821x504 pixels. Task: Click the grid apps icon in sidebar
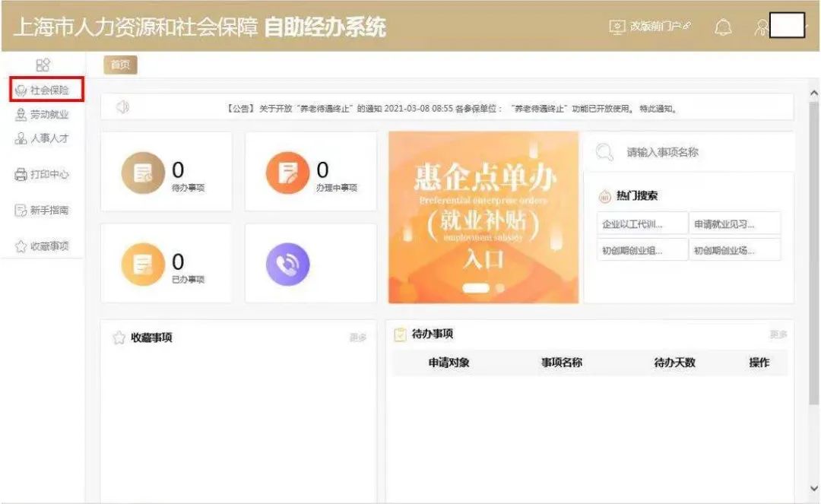coord(43,65)
